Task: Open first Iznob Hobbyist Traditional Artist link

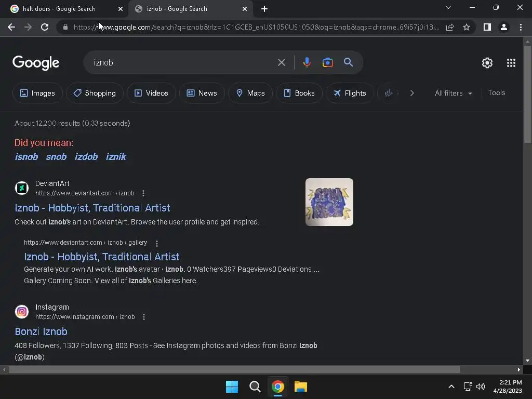Action: [x=92, y=208]
